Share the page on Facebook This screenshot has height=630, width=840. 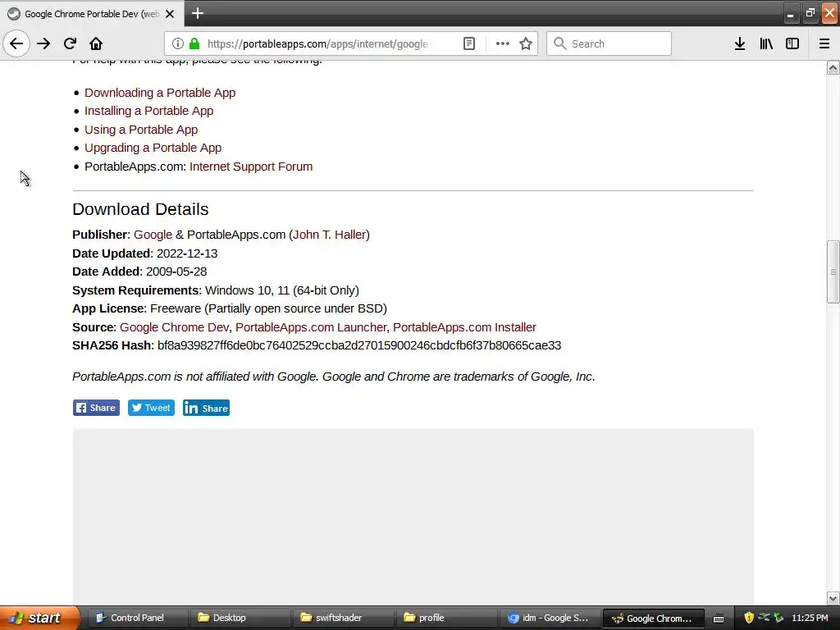(97, 408)
